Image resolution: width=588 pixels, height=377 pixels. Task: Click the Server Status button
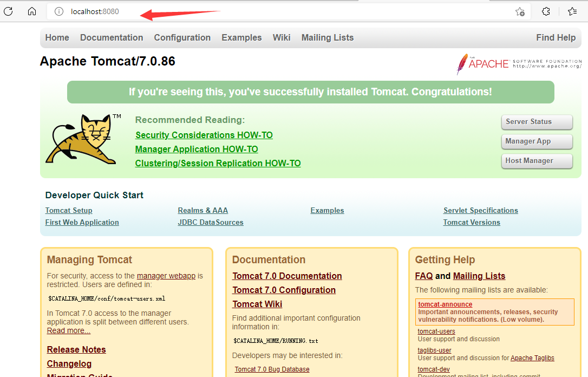[x=537, y=122]
